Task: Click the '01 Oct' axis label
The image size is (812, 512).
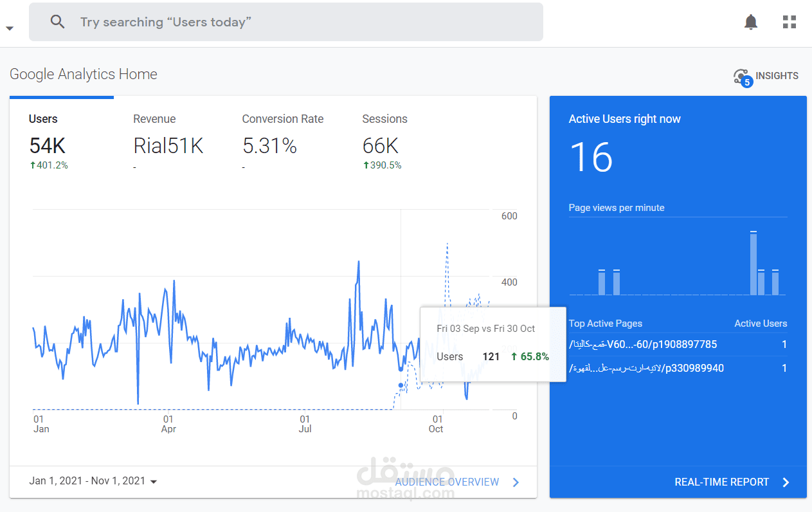Action: coord(436,424)
